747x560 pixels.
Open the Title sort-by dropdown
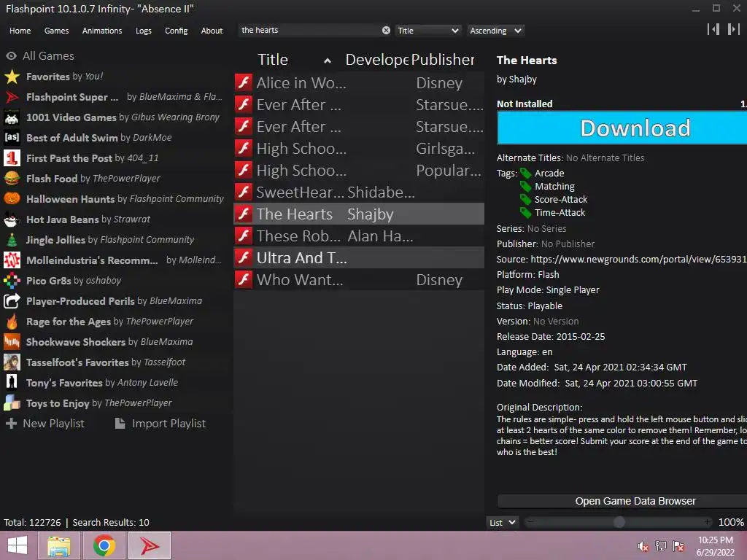428,31
